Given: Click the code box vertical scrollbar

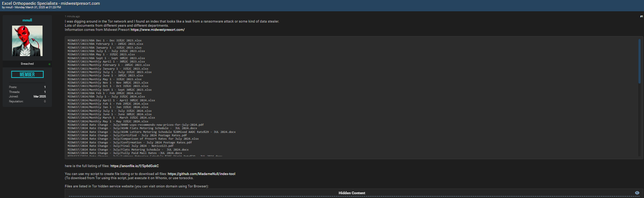Looking at the screenshot, I should (639, 61).
